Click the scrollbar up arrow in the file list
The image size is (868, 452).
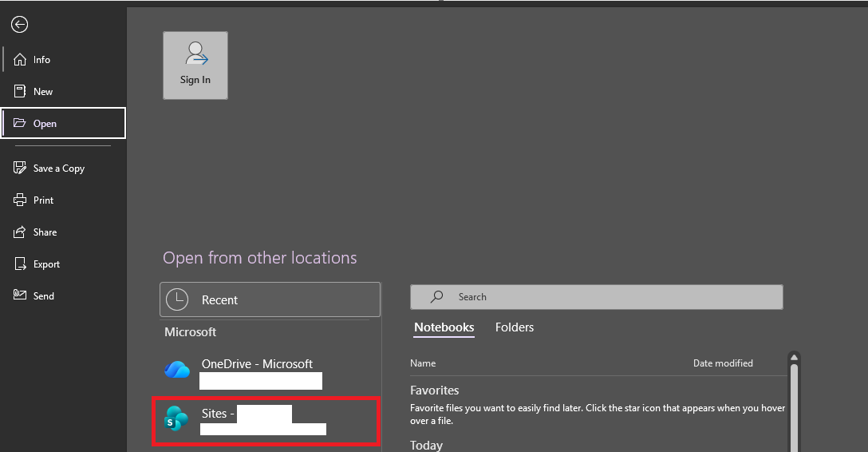point(794,357)
